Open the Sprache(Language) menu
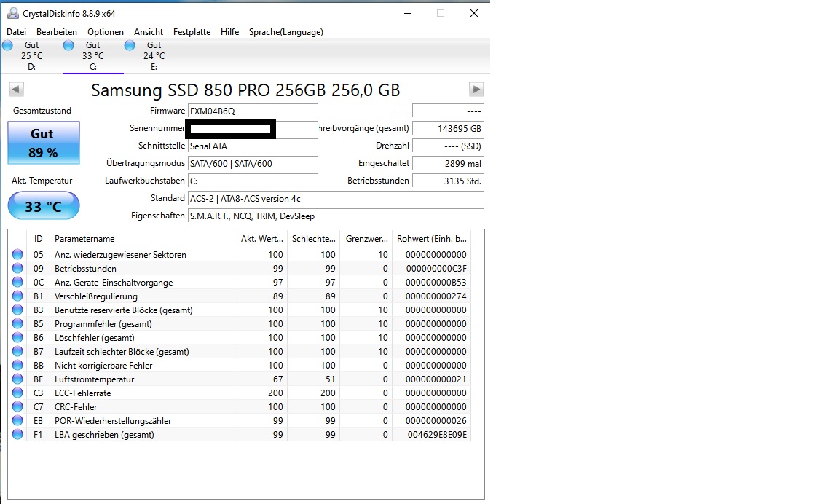Viewport: 839px width, 504px height. (285, 32)
